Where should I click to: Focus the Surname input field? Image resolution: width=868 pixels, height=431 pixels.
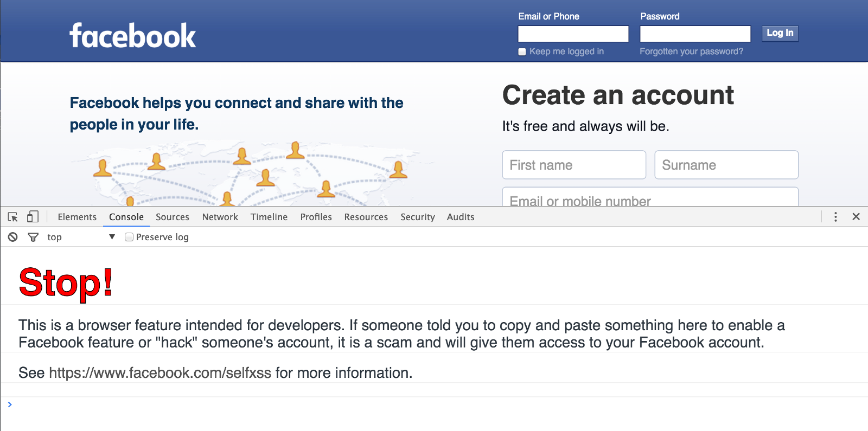click(726, 165)
